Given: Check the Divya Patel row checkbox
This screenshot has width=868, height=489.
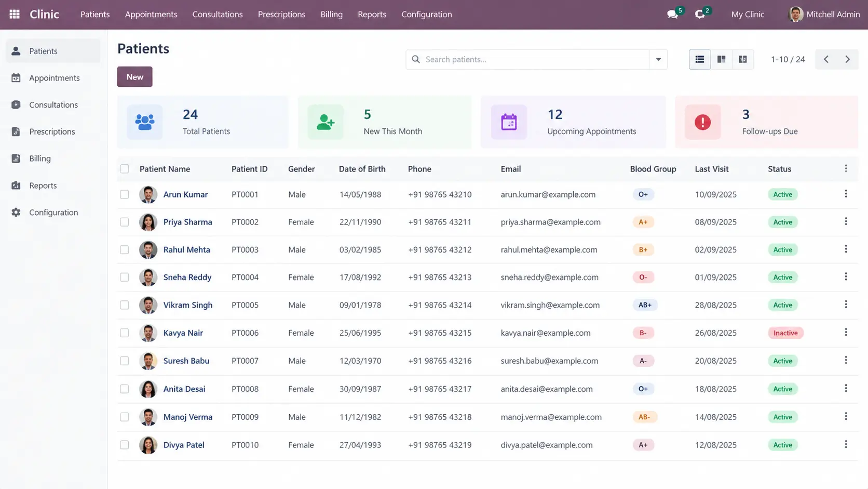Looking at the screenshot, I should (x=125, y=445).
